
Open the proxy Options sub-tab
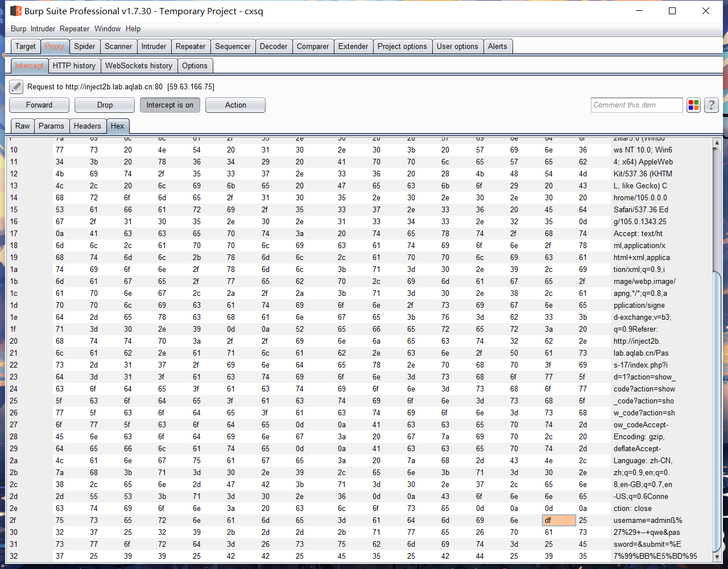click(x=195, y=65)
